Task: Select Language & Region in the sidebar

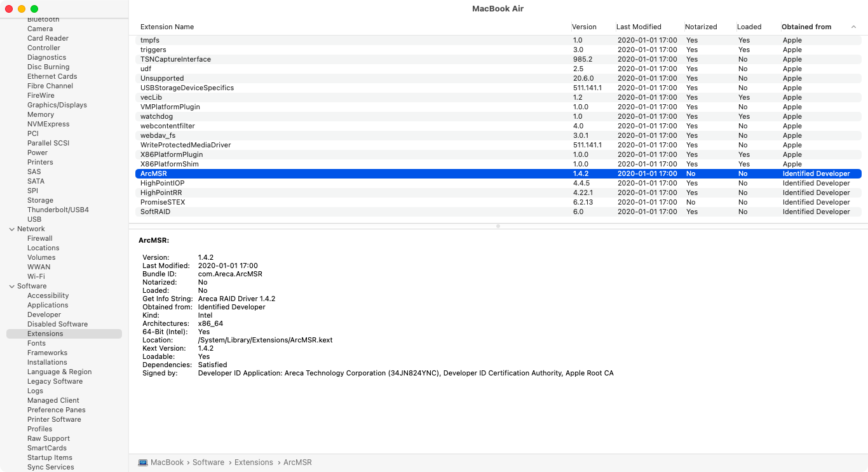Action: 60,372
